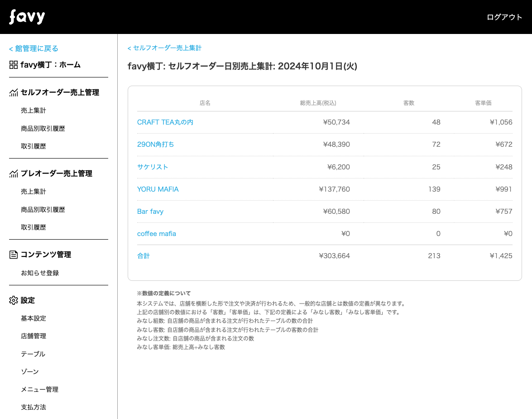The image size is (532, 419).
Task: Click the chart icon beside プレオーダー売上管理
Action: pyautogui.click(x=14, y=173)
